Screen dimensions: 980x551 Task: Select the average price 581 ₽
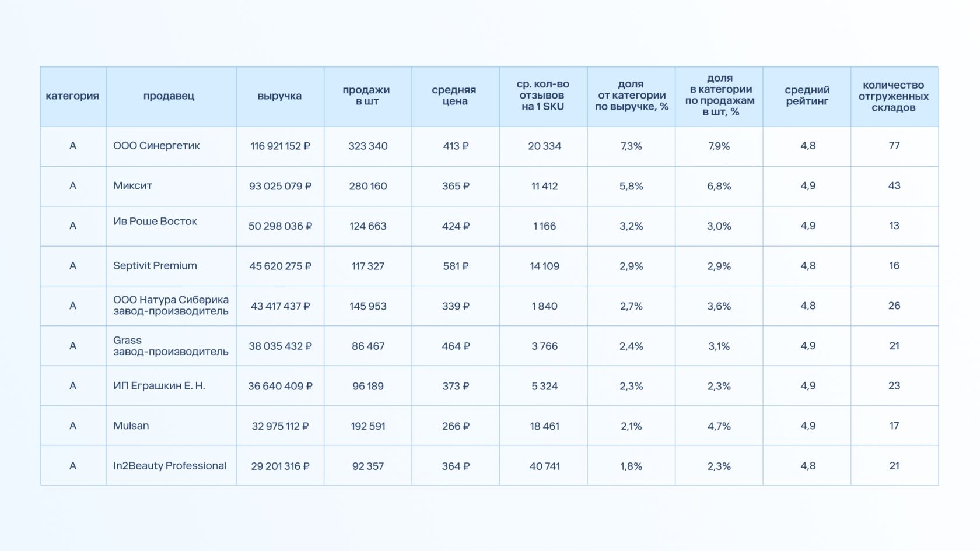click(456, 266)
